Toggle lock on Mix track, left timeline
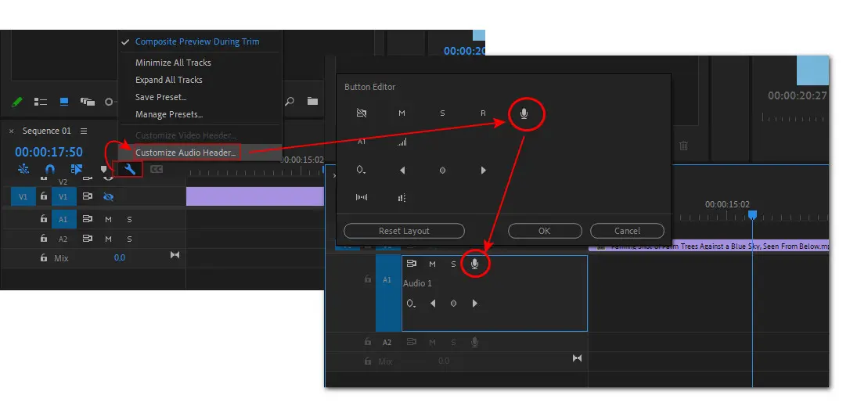Screen dimensions: 868x410 coord(44,258)
